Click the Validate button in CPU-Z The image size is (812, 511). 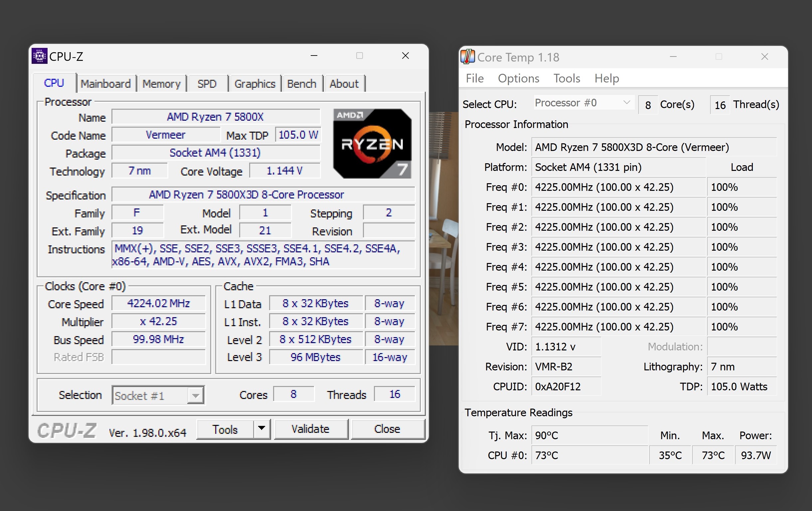tap(311, 429)
